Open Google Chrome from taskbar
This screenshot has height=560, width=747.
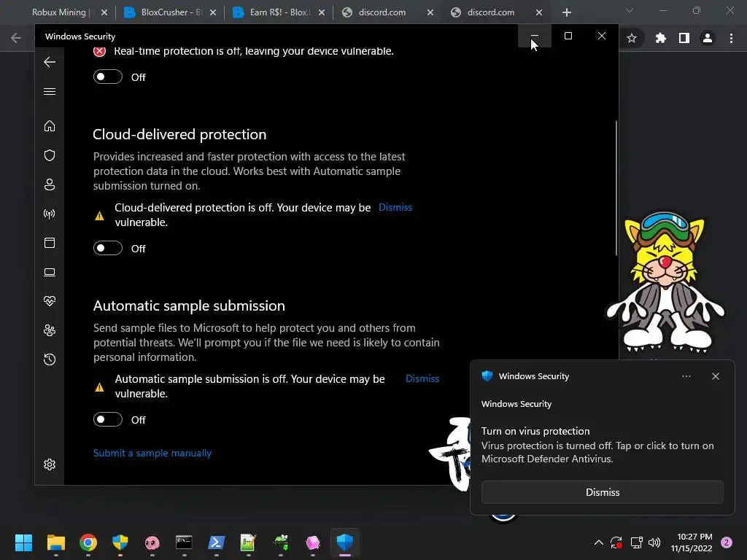pyautogui.click(x=88, y=542)
